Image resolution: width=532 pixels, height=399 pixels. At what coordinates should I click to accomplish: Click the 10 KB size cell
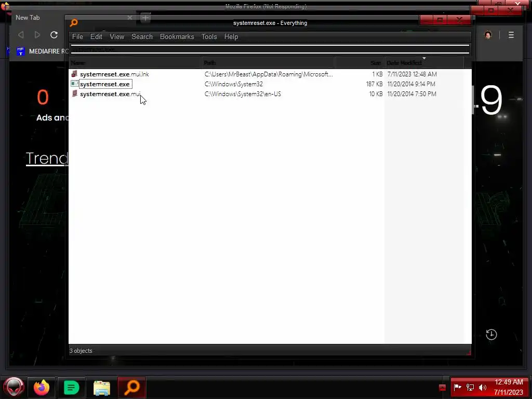point(376,94)
